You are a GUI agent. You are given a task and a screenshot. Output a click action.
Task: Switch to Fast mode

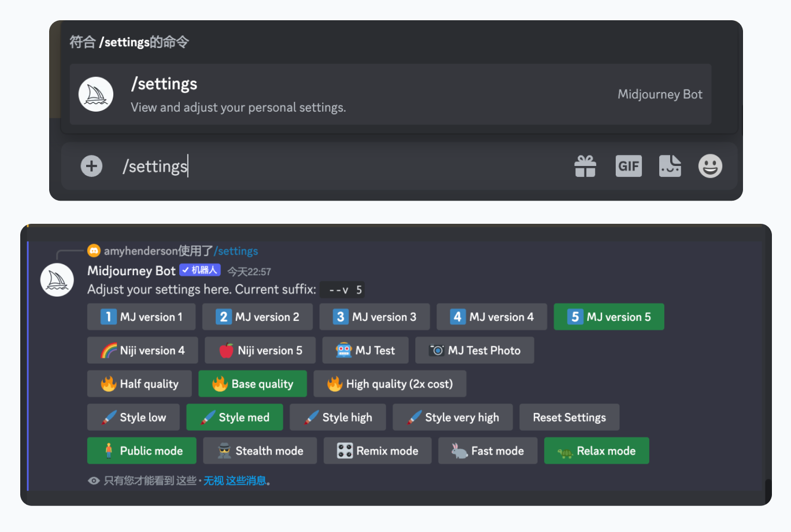click(x=487, y=451)
